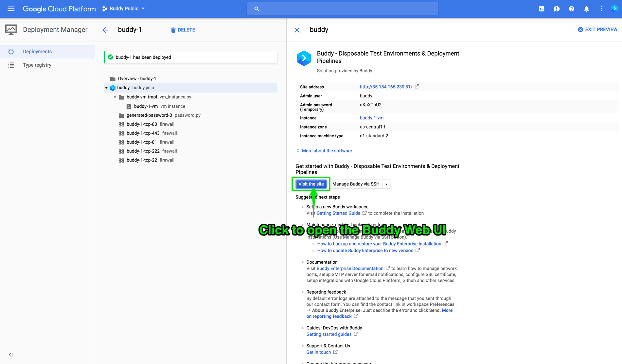Collapse the buddy buddy.jinja tree node
The image size is (622, 364).
(106, 88)
